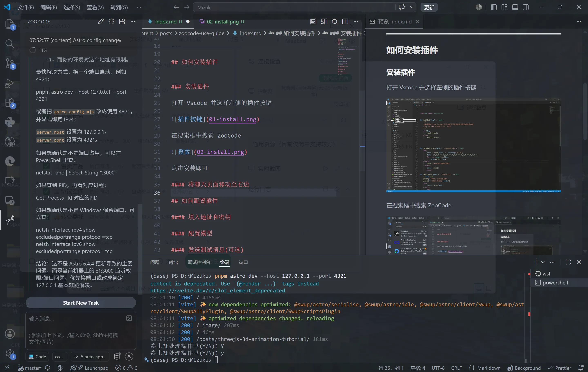
Task: Open the Explorer view in activity bar
Action: 10,24
